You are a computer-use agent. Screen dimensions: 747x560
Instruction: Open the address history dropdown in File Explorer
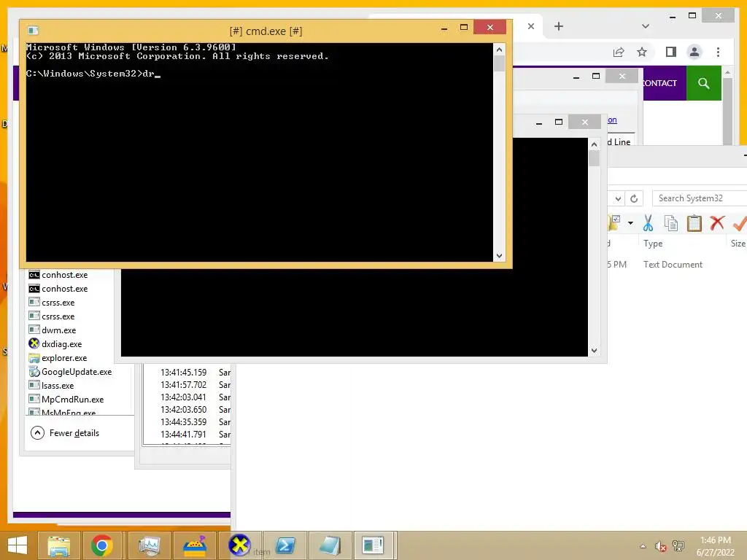coord(618,198)
